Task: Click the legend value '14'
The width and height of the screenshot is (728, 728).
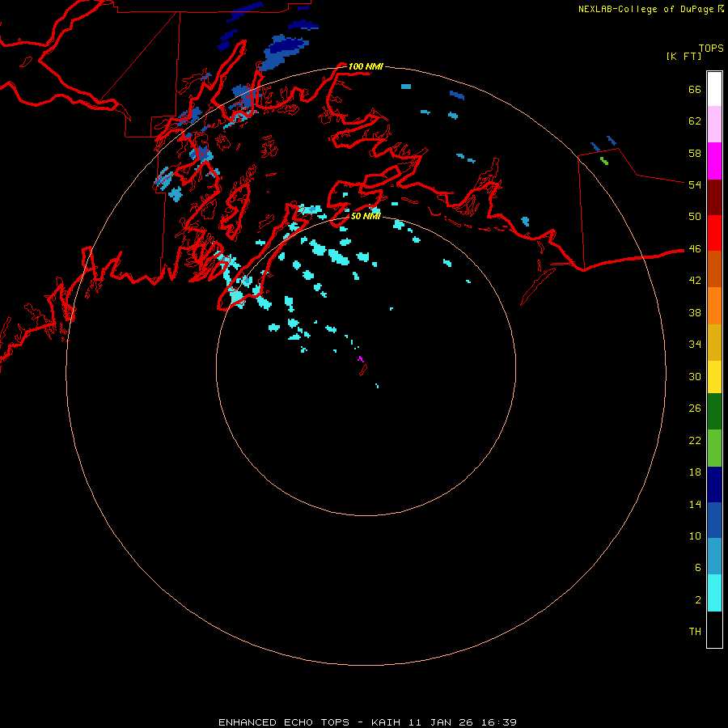Action: coord(695,504)
